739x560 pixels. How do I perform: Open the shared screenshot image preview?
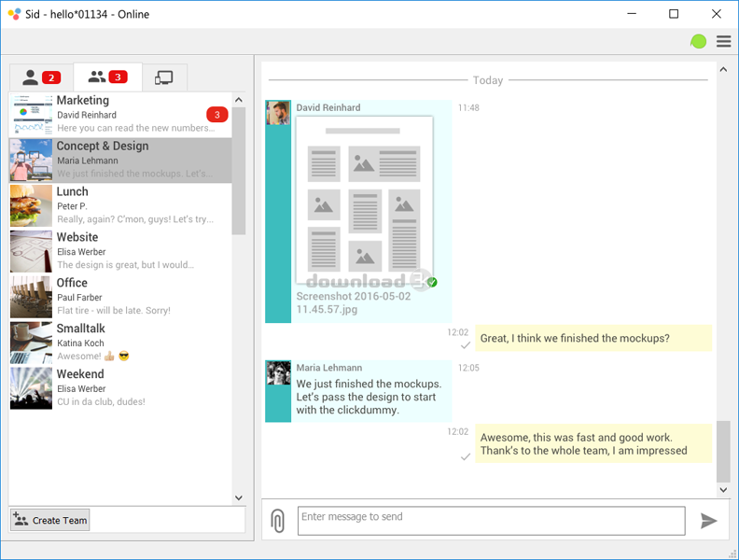[364, 201]
